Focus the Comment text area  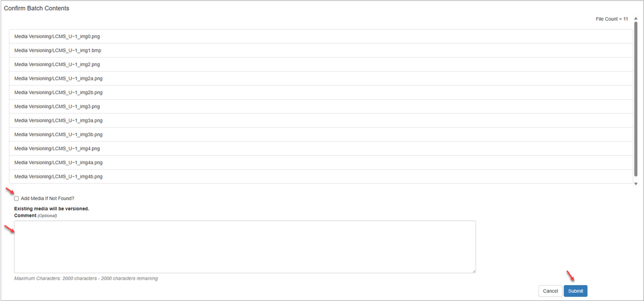point(245,246)
